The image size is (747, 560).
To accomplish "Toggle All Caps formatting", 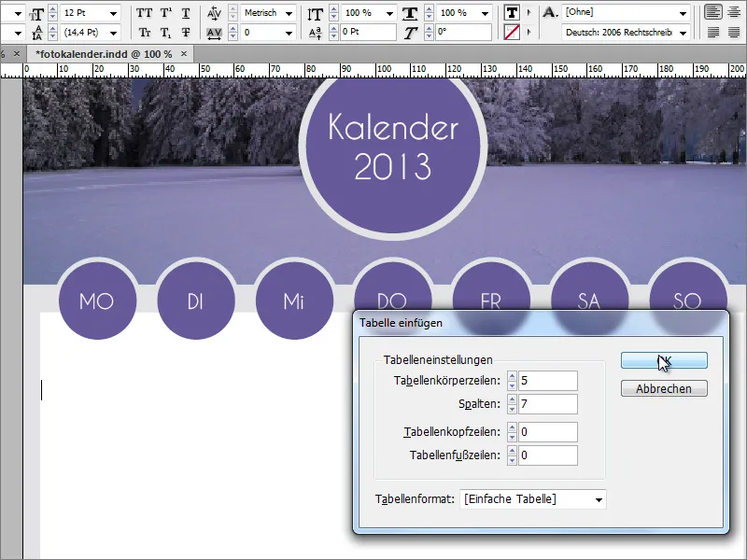I will pyautogui.click(x=145, y=13).
